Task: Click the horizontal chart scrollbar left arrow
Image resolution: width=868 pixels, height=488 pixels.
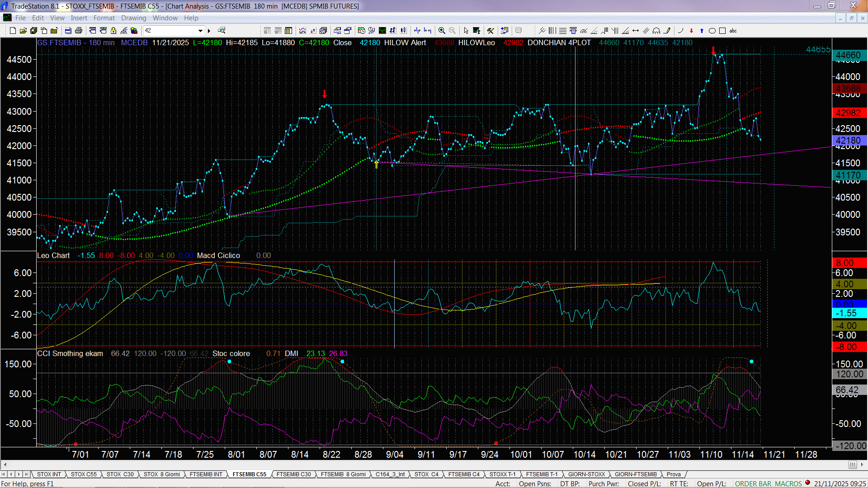Action: click(5, 465)
